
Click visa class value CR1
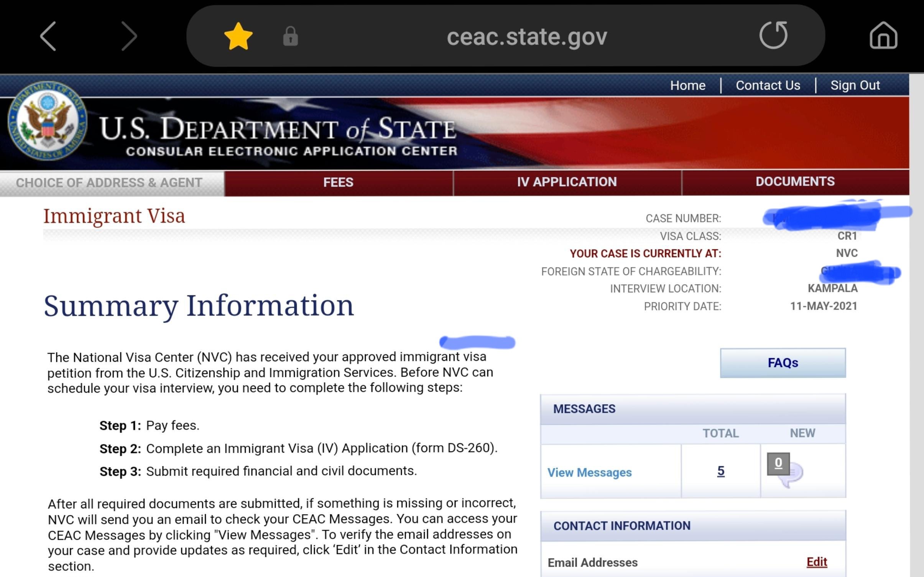pos(847,236)
